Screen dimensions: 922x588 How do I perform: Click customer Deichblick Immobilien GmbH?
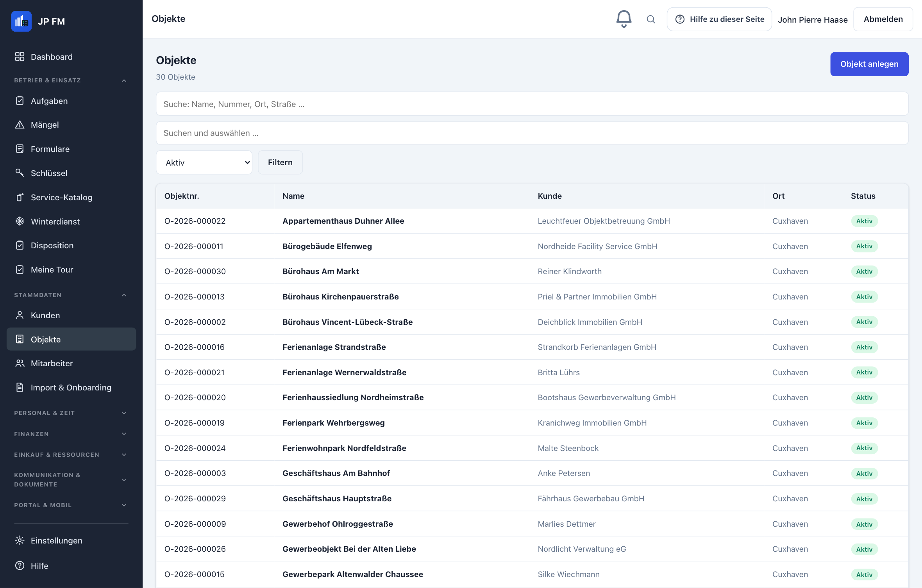pyautogui.click(x=590, y=322)
